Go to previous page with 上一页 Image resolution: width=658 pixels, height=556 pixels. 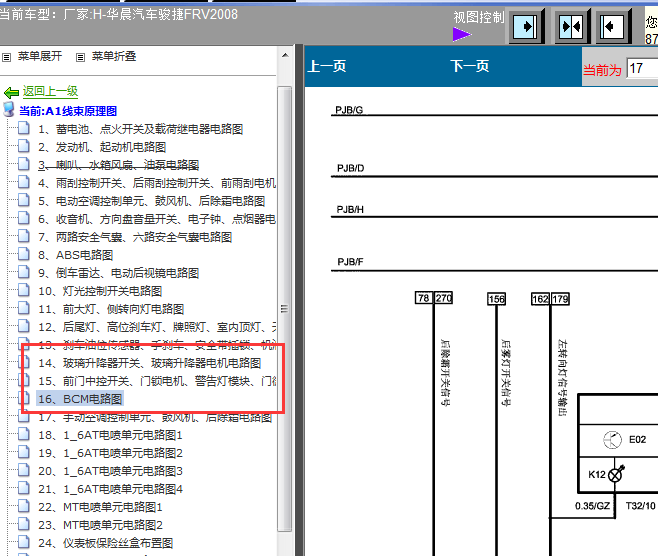(x=327, y=66)
